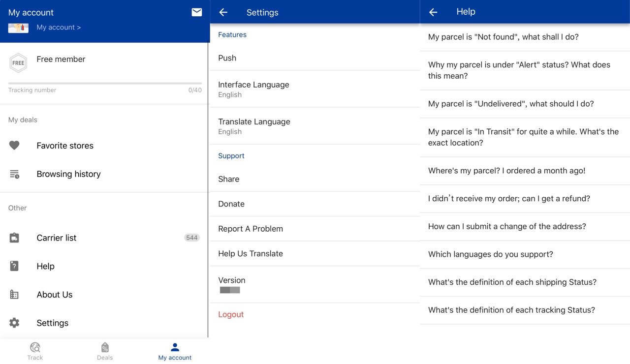
Task: Tap the Settings gear icon
Action: coord(14,323)
